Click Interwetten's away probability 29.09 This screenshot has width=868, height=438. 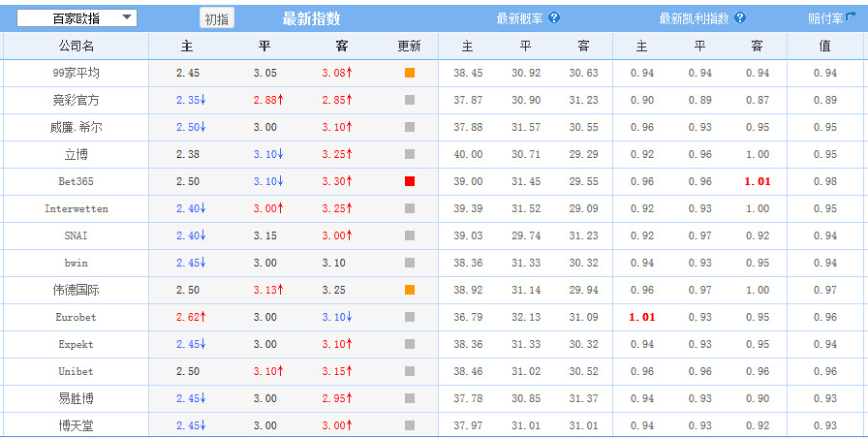tap(583, 208)
